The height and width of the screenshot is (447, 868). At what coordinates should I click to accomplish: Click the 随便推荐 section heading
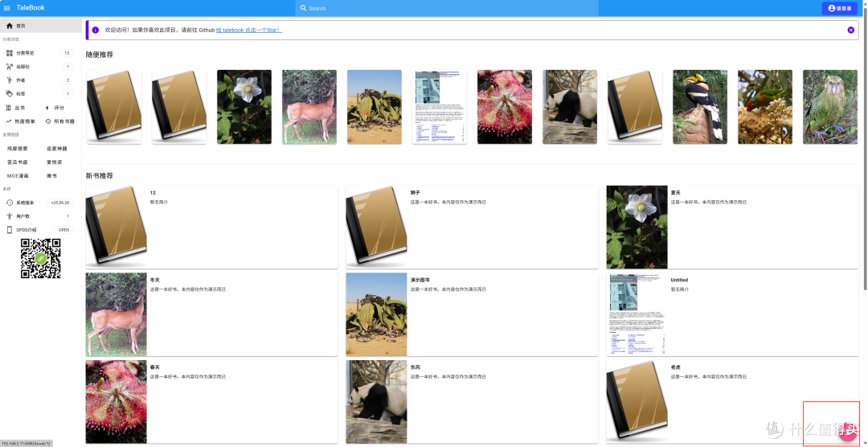click(99, 55)
